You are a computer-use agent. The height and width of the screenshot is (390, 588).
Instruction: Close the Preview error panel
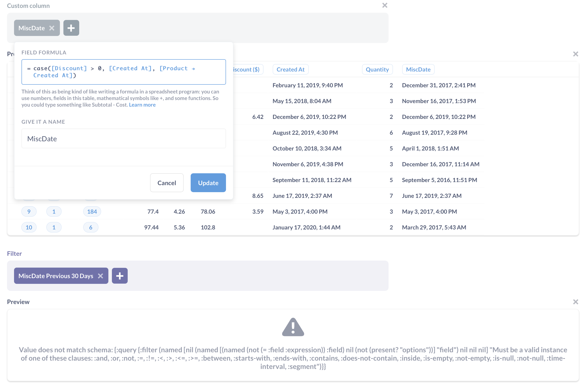point(575,302)
